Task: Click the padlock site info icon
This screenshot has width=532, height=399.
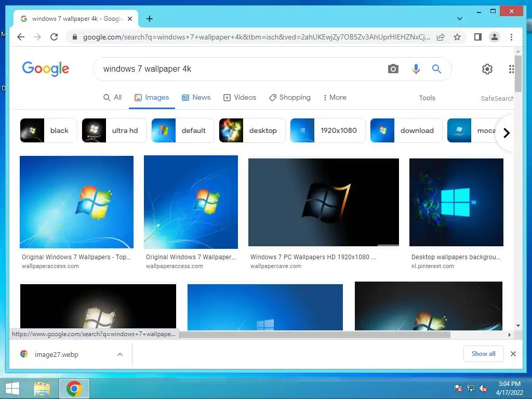Action: coord(75,37)
